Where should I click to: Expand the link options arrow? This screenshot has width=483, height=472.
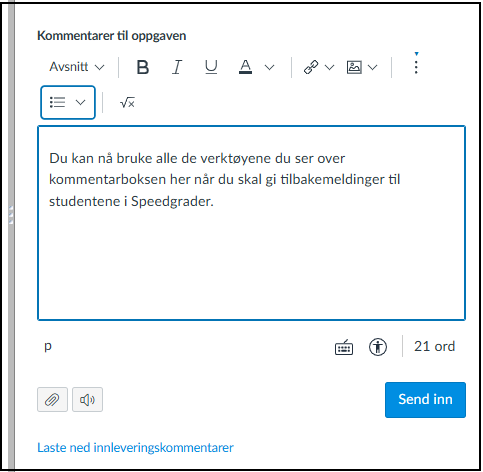point(329,67)
